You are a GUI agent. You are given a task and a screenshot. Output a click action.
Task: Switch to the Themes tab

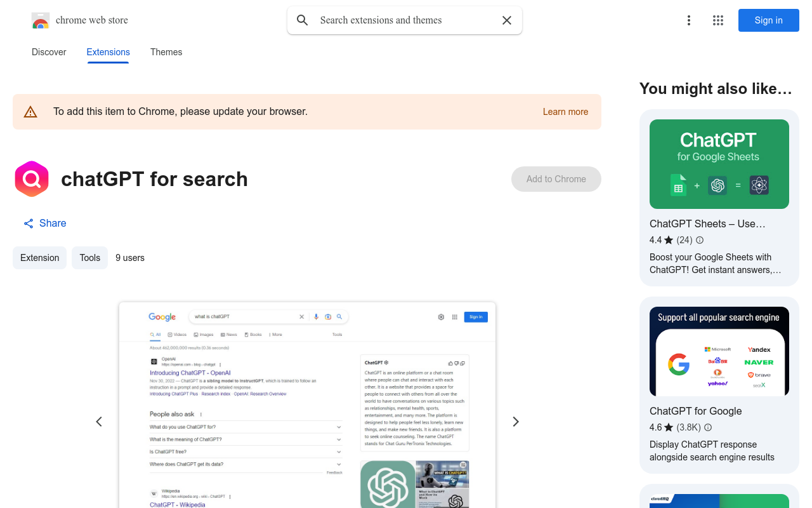coord(166,52)
